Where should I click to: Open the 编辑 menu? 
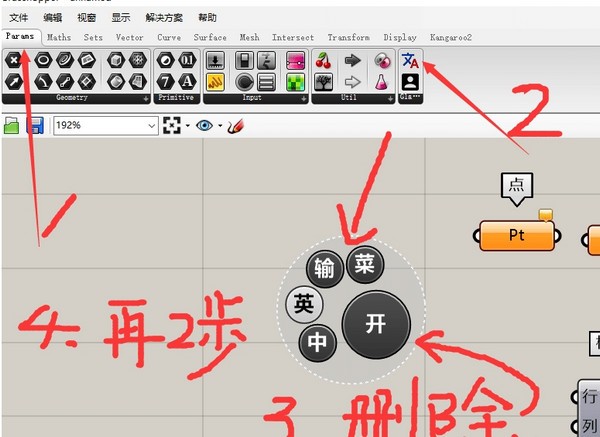53,18
